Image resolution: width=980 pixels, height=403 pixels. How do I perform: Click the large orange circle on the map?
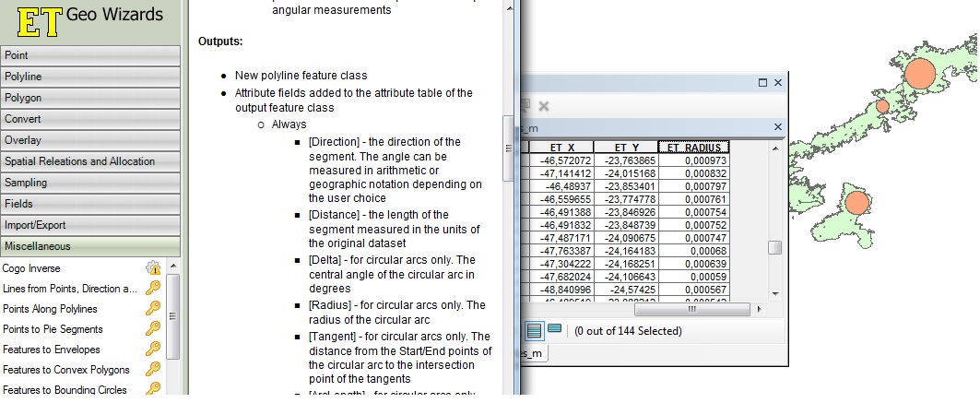tap(918, 73)
